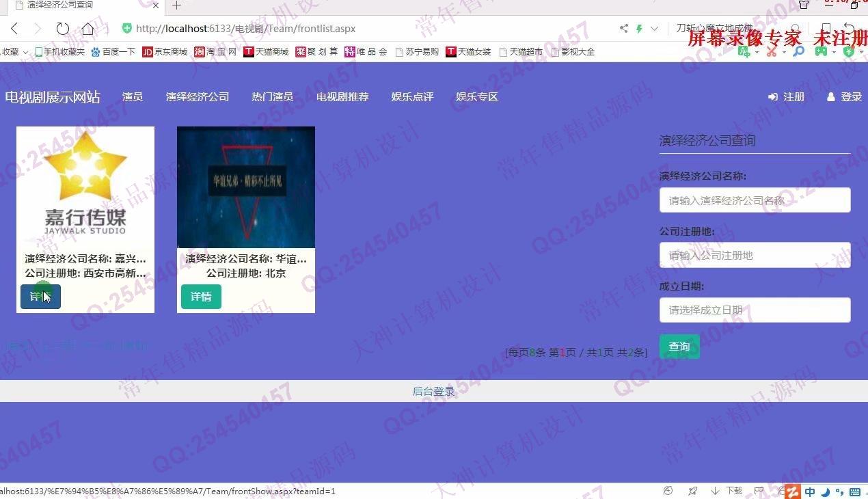Click the 华谊兄弟 company image thumbnail
This screenshot has width=868, height=499.
click(246, 187)
